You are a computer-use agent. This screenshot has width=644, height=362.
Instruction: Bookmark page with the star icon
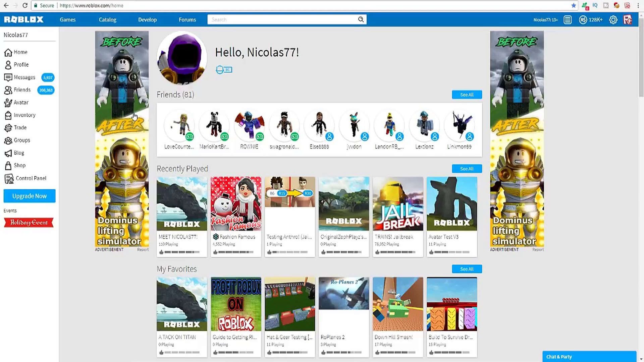[x=574, y=5]
